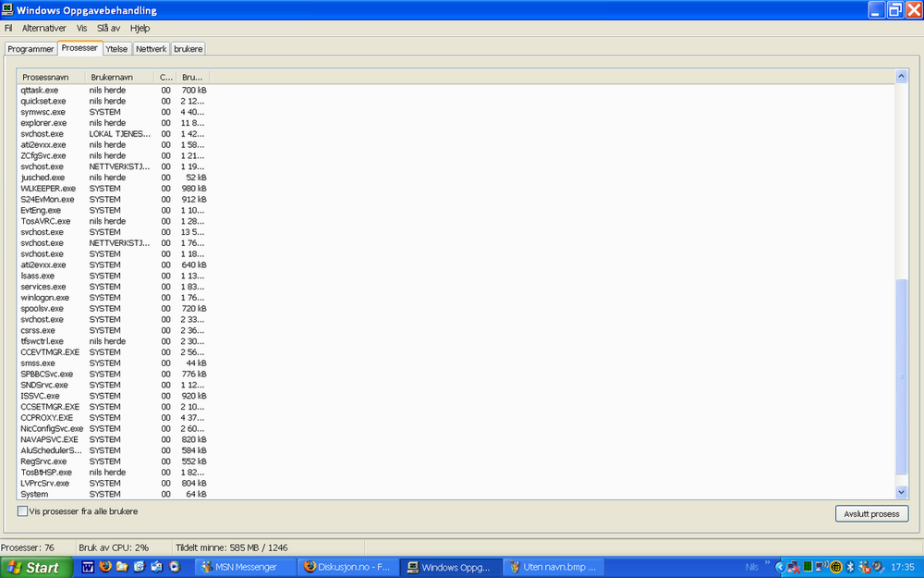Select the csrss.exe process
The height and width of the screenshot is (578, 924).
tap(113, 330)
